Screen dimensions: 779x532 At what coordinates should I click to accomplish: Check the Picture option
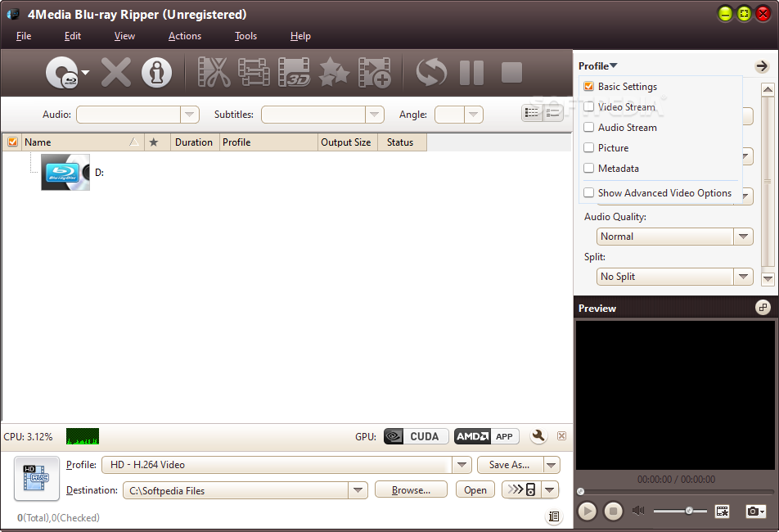tap(588, 147)
